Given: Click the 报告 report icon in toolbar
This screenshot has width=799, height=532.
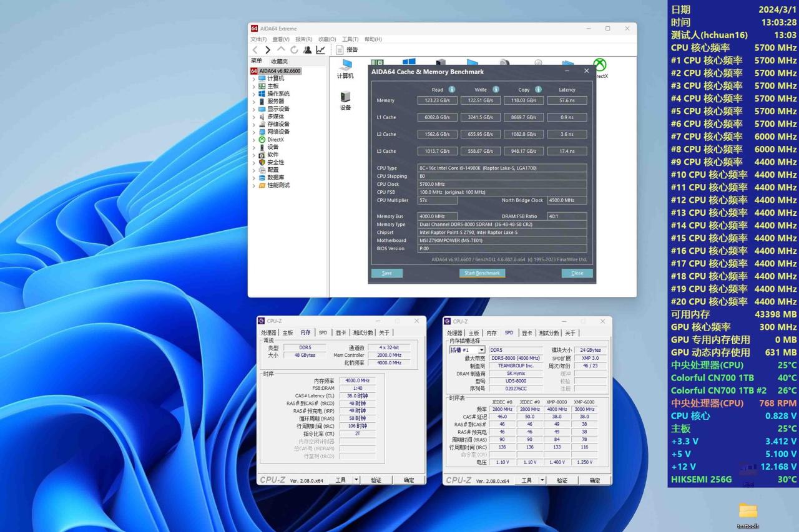Looking at the screenshot, I should 340,50.
